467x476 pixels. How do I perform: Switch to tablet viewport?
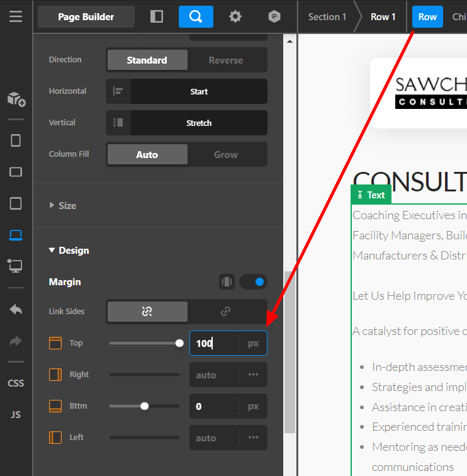[16, 203]
